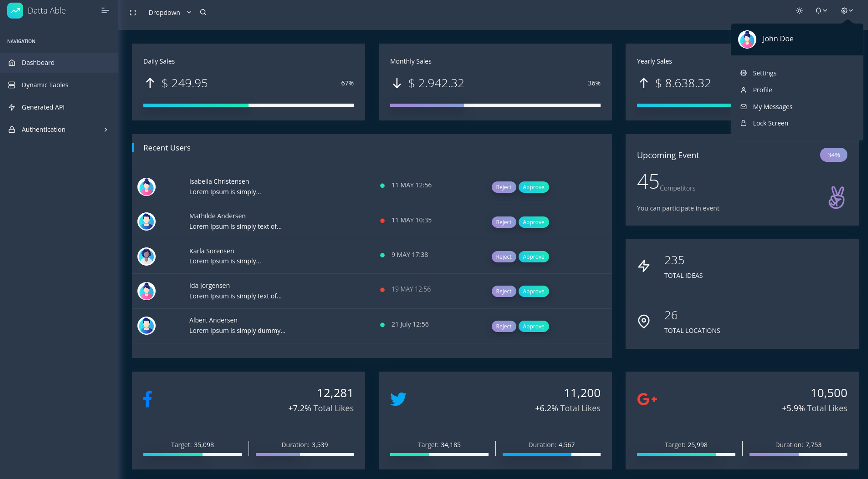Viewport: 868px width, 479px height.
Task: Reject Isabella Christensen
Action: tap(503, 187)
